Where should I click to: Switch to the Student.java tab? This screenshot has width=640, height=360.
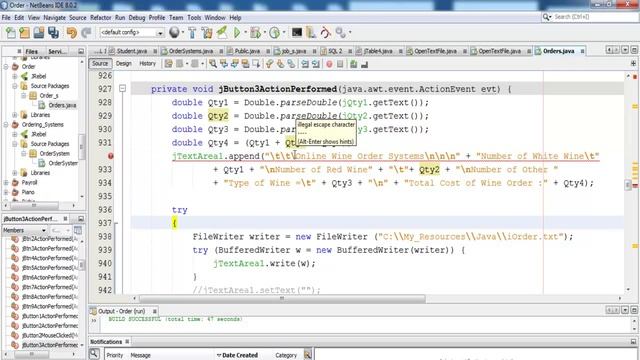click(131, 51)
